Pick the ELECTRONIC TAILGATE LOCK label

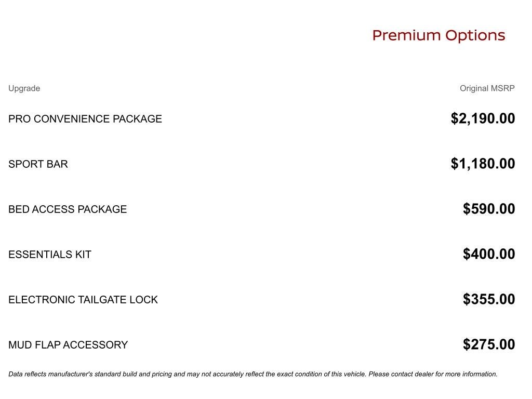pyautogui.click(x=83, y=300)
